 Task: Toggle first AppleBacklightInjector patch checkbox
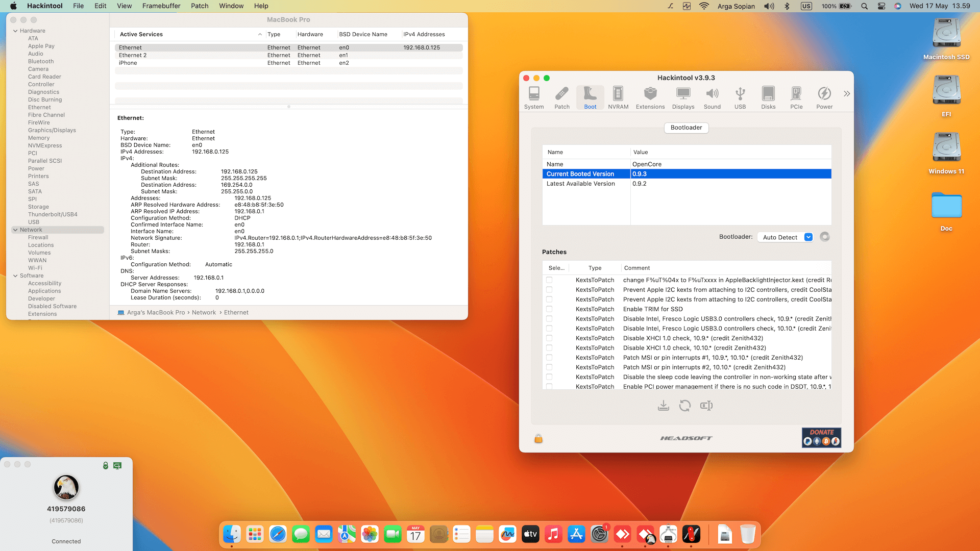[549, 280]
